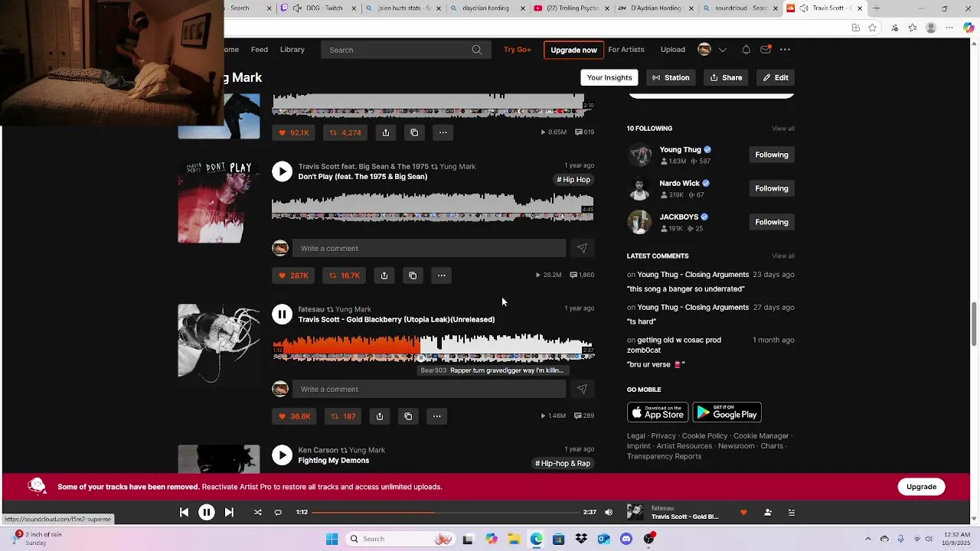Viewport: 980px width, 551px height.
Task: Start a Station from this profile
Action: (671, 77)
